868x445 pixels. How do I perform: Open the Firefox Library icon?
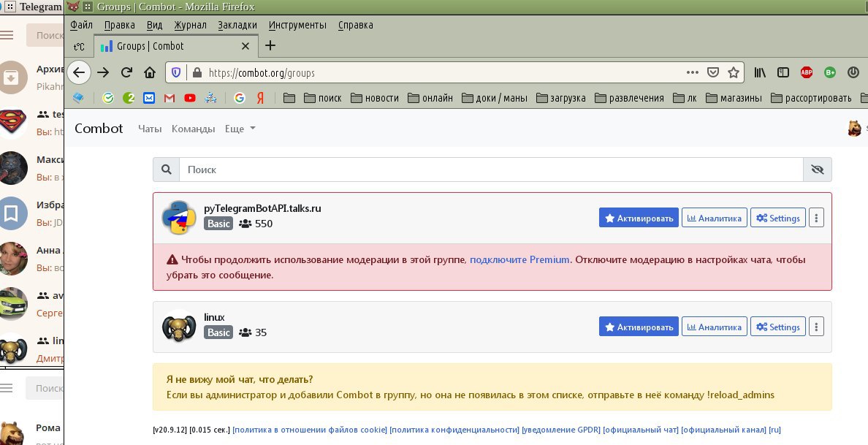tap(760, 72)
